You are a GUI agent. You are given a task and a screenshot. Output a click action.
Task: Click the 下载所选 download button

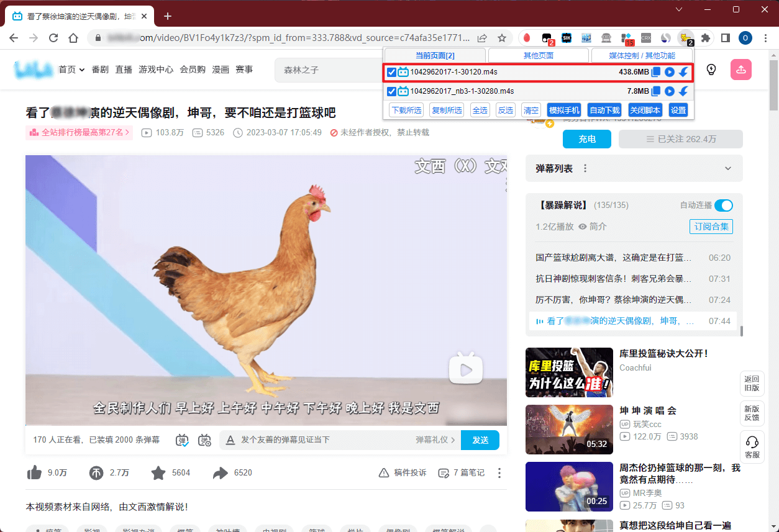406,110
